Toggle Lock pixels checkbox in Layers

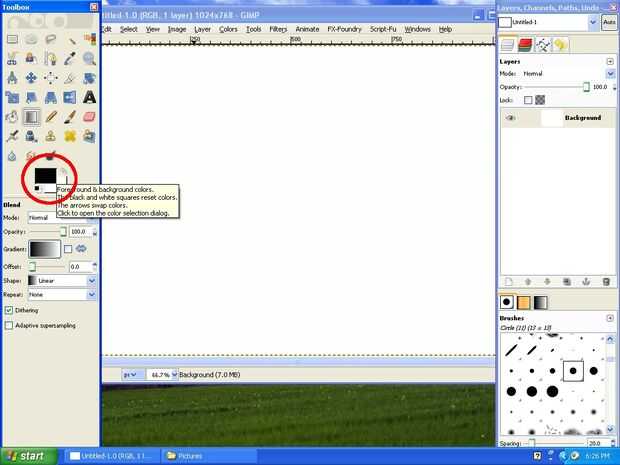pyautogui.click(x=528, y=100)
